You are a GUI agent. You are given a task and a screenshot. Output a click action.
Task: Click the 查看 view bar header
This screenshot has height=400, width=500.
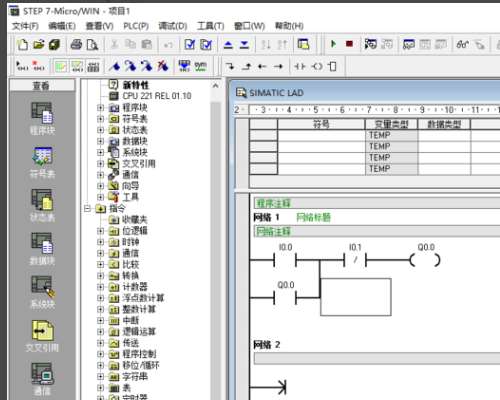[42, 85]
